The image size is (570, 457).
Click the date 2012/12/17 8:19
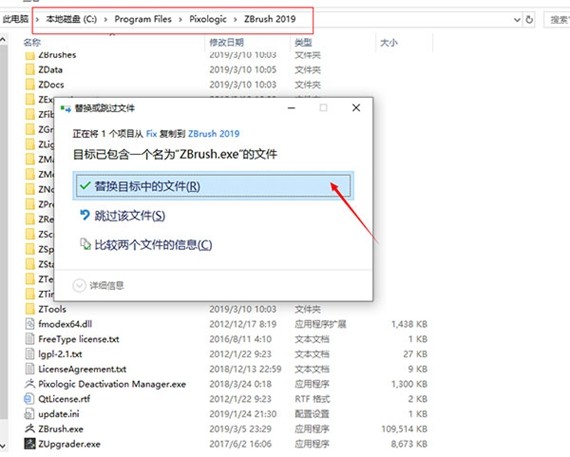pyautogui.click(x=243, y=324)
